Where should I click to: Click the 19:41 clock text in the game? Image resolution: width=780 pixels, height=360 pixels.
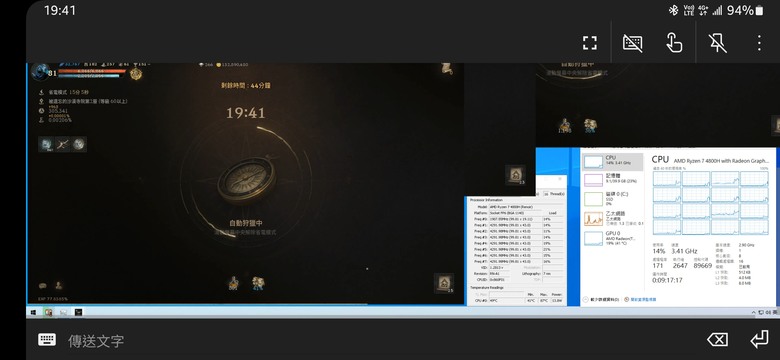point(246,113)
